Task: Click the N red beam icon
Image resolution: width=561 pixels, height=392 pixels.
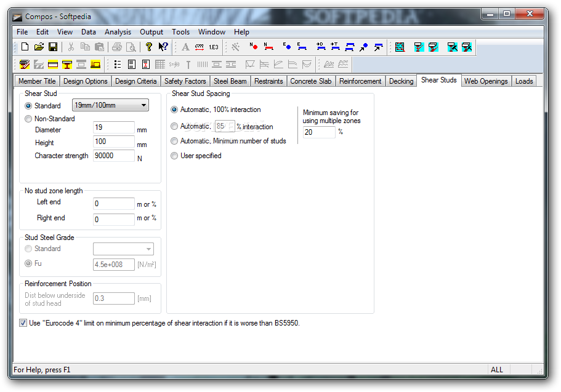Action: point(268,46)
